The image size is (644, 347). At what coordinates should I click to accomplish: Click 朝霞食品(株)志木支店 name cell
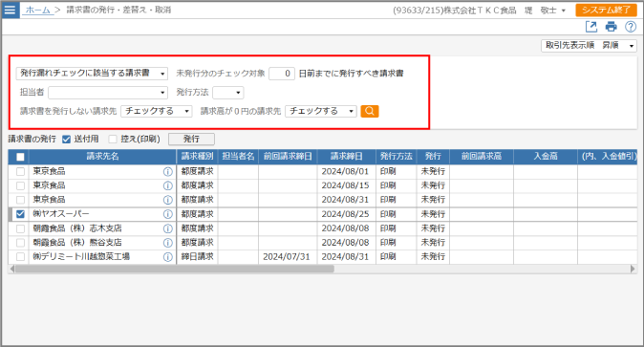[x=102, y=228]
